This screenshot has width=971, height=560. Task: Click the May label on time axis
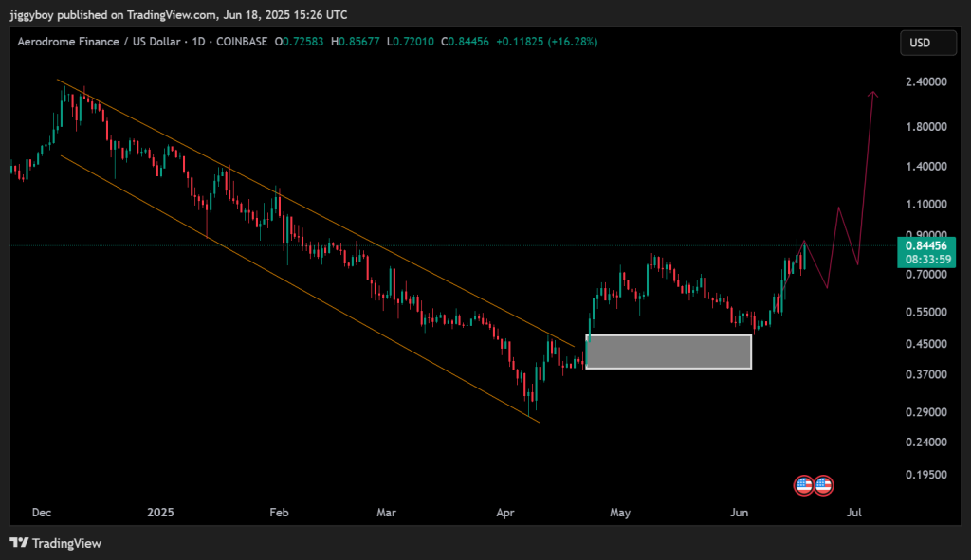coord(620,513)
